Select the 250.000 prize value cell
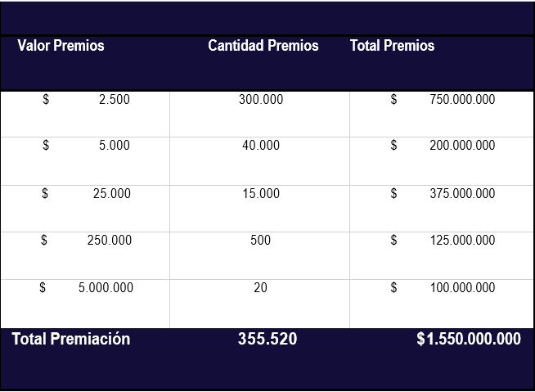The image size is (535, 392). pos(85,256)
